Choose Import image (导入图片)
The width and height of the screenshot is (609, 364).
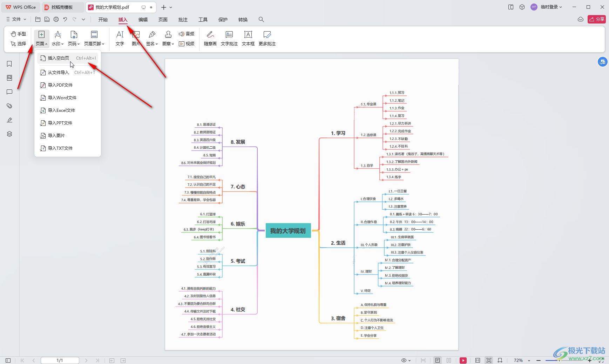coord(68,136)
